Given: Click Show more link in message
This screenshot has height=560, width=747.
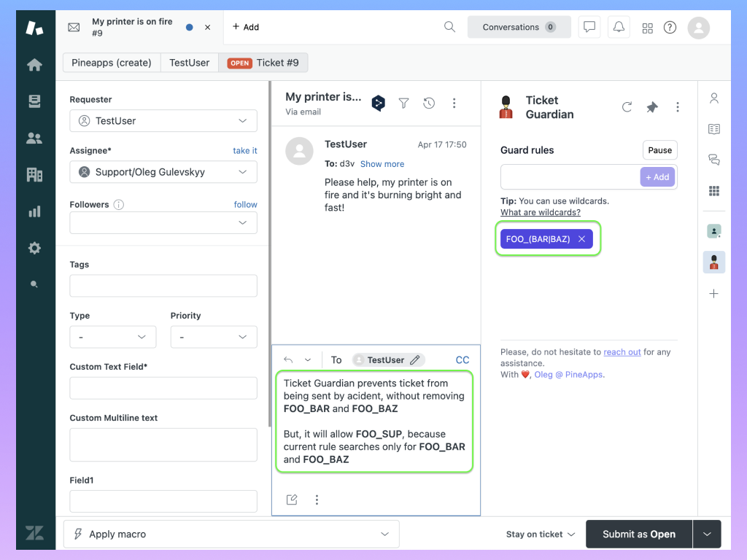Looking at the screenshot, I should (x=382, y=164).
